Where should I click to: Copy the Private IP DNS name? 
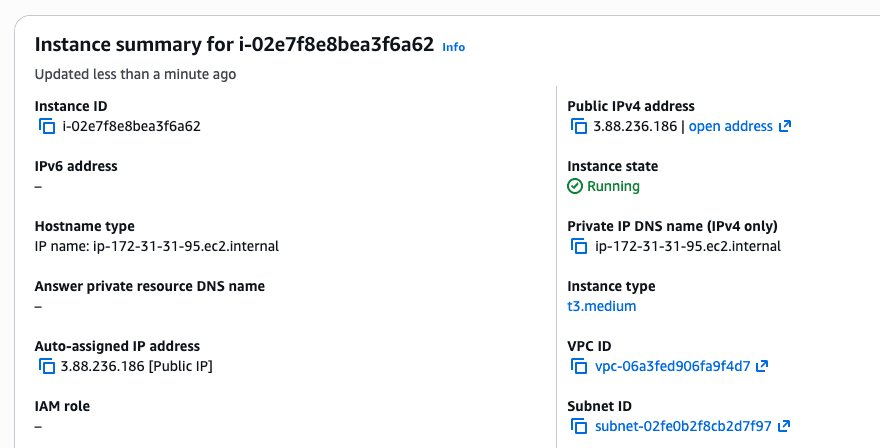(578, 246)
